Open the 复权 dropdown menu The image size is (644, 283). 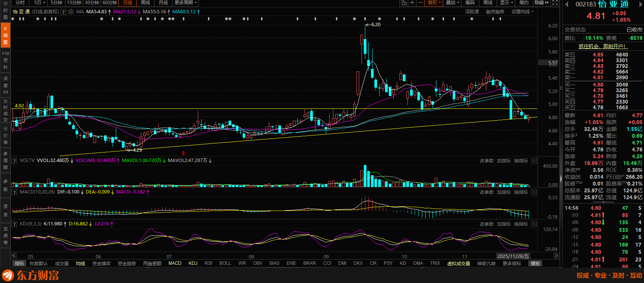click(x=434, y=3)
